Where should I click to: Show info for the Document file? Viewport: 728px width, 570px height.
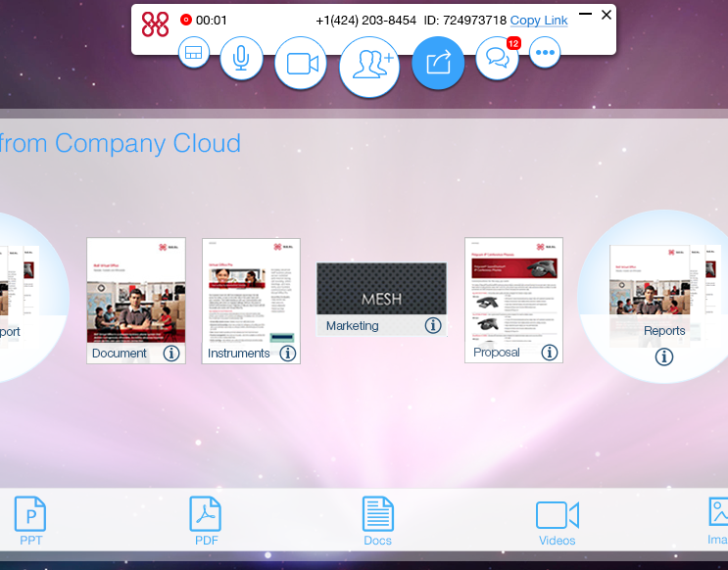(171, 354)
